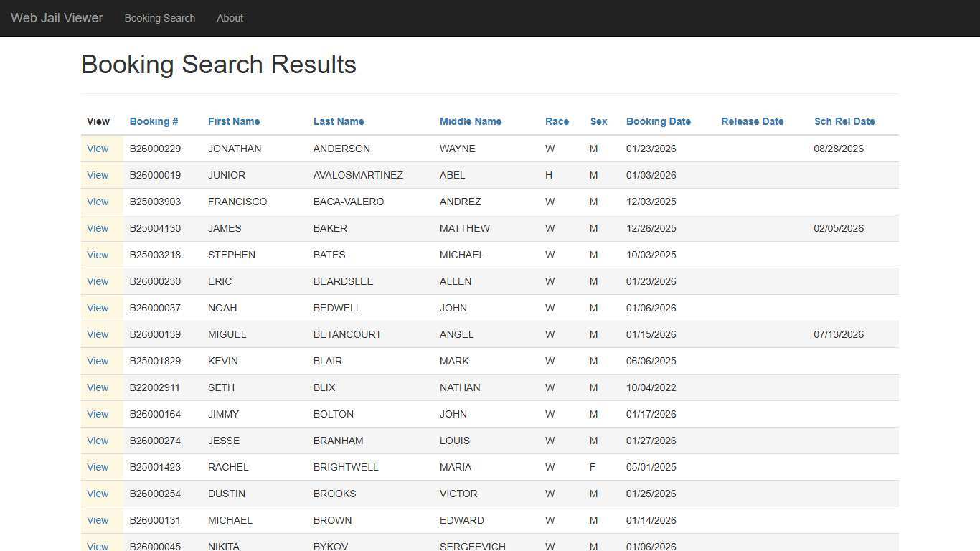The width and height of the screenshot is (980, 551).
Task: Open KEVIN BLAIR's booking details
Action: [98, 361]
